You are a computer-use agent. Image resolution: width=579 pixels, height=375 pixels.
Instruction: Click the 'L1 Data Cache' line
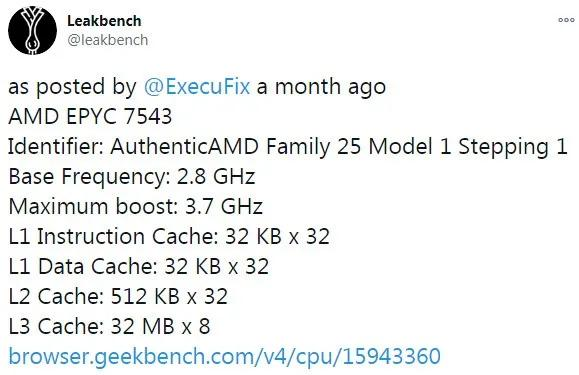[138, 266]
